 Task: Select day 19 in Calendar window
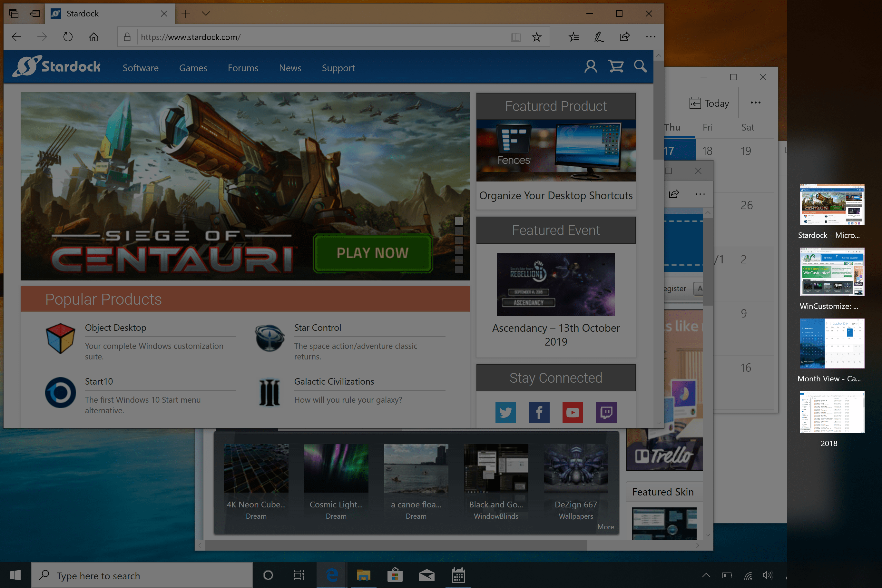pyautogui.click(x=746, y=151)
